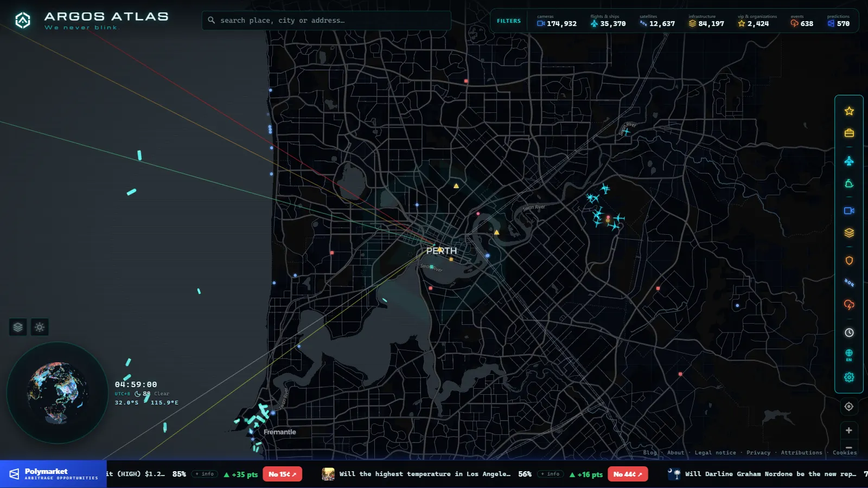Open the FILTERS panel

tap(509, 21)
